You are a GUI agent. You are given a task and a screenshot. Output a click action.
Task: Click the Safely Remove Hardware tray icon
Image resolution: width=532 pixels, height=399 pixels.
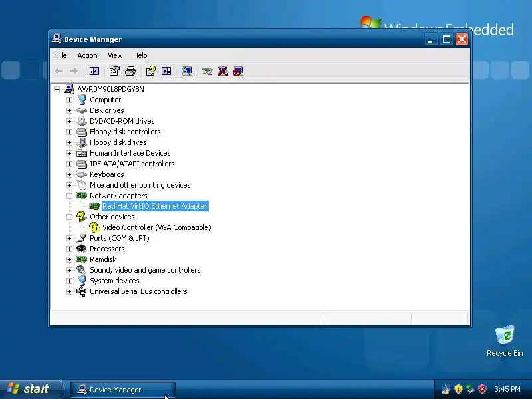coord(470,389)
